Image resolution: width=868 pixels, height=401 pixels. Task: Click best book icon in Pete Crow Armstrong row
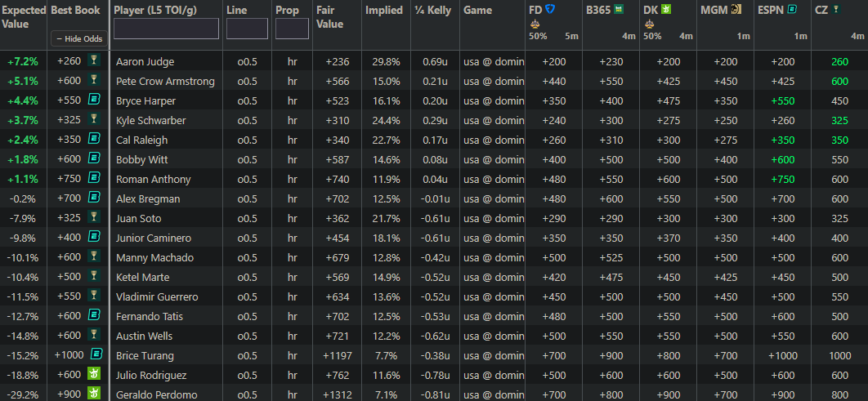(x=94, y=81)
